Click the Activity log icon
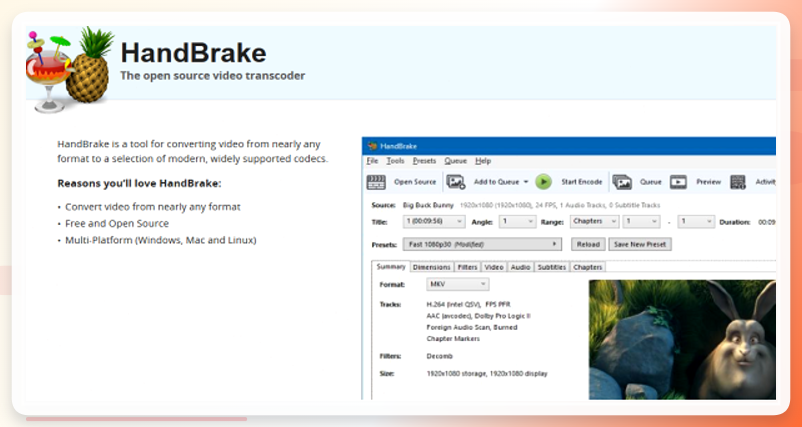Viewport: 802px width, 427px height. click(738, 182)
